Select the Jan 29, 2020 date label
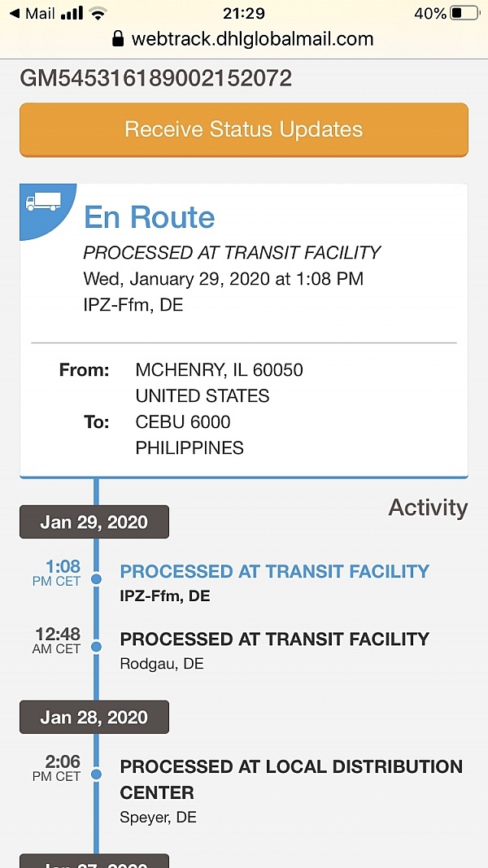The height and width of the screenshot is (868, 488). coord(94,522)
